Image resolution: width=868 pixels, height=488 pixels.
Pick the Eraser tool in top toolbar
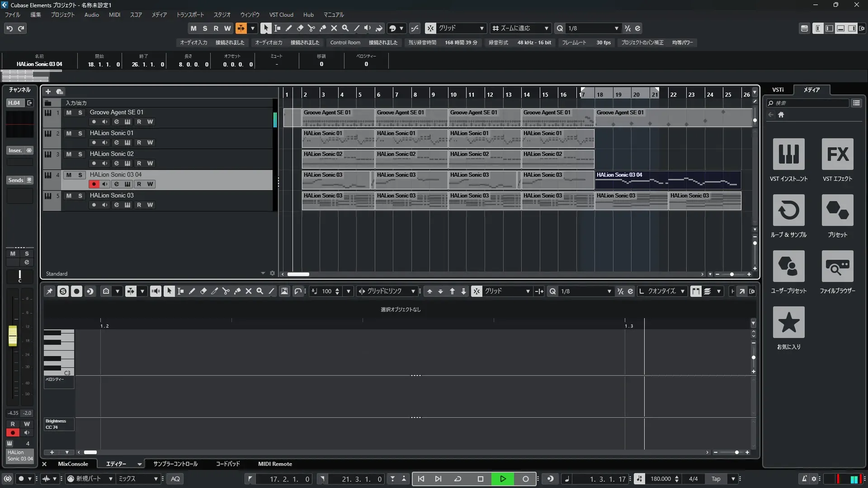300,28
